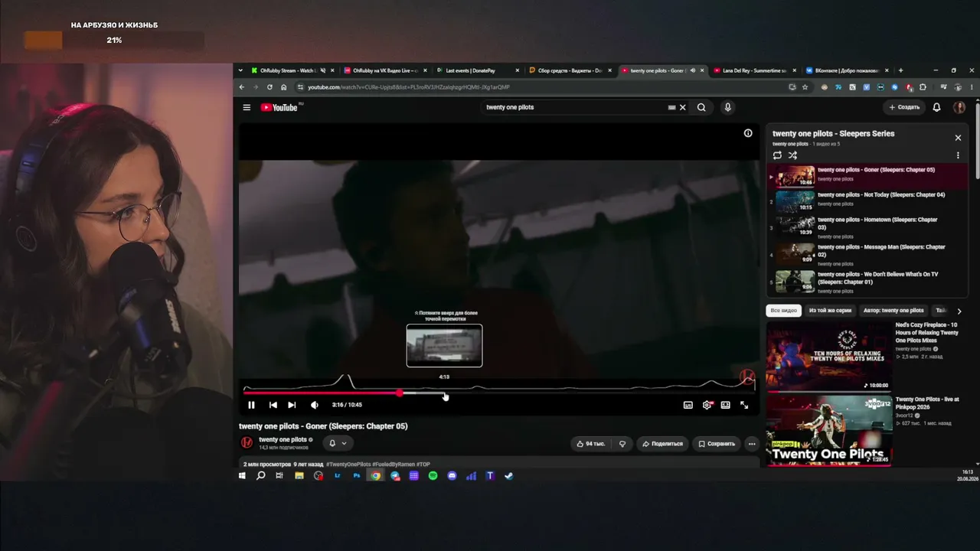Open Spotify from the taskbar
Screen dimensions: 980x551
click(433, 476)
